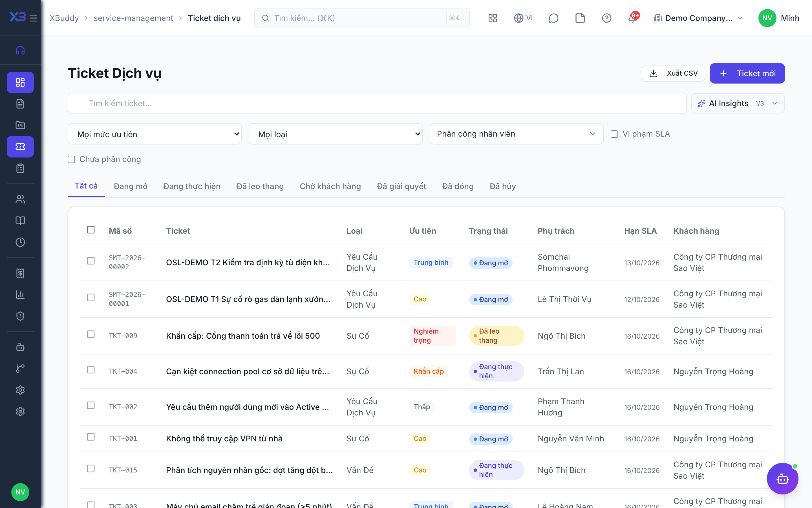Open the sticky note icon in top bar

(x=580, y=18)
